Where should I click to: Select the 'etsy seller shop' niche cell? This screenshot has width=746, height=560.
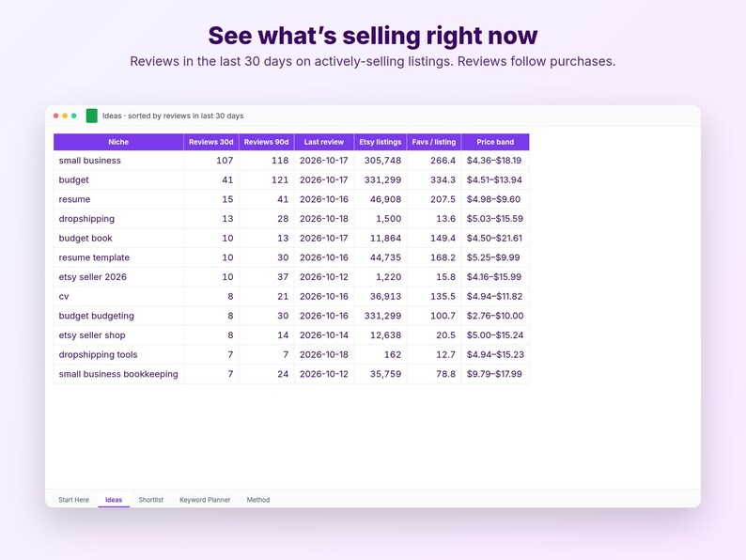coord(118,334)
